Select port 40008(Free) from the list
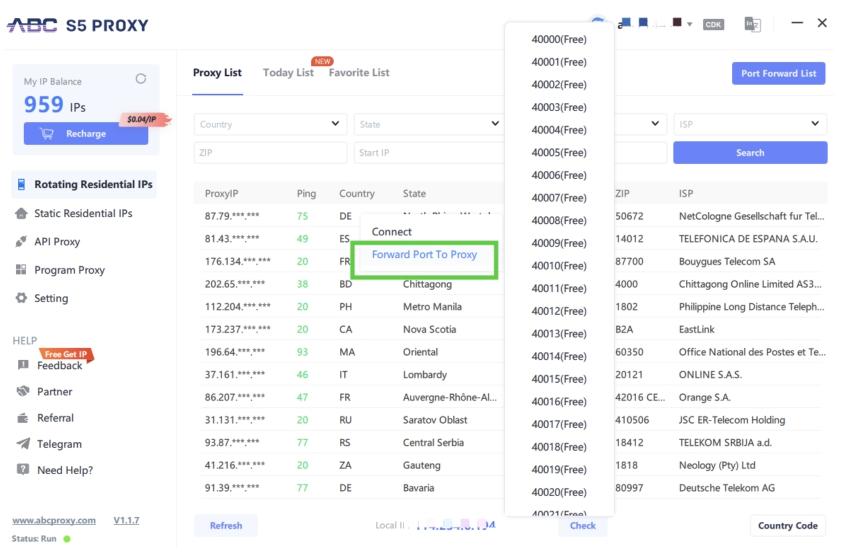 point(559,221)
